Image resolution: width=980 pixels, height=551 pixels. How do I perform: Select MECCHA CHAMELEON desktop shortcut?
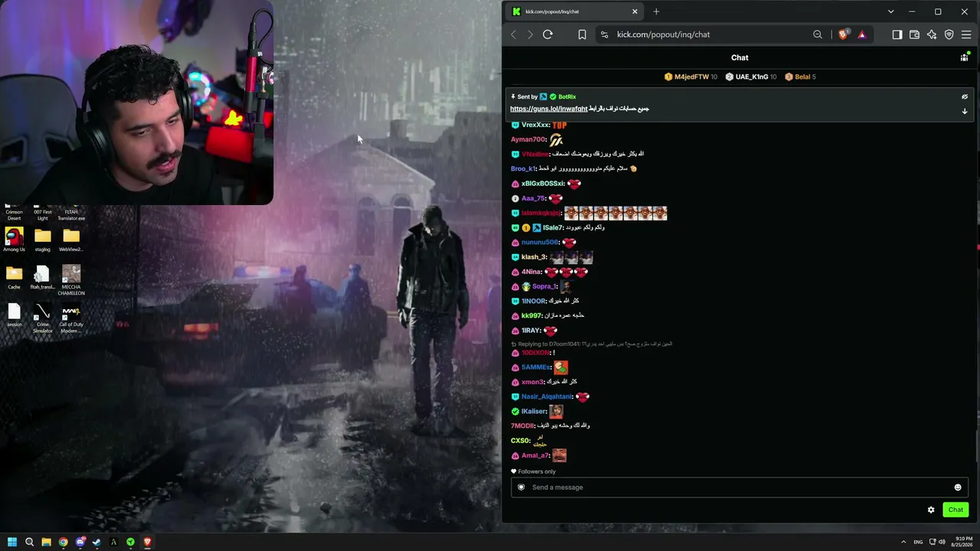pos(71,281)
